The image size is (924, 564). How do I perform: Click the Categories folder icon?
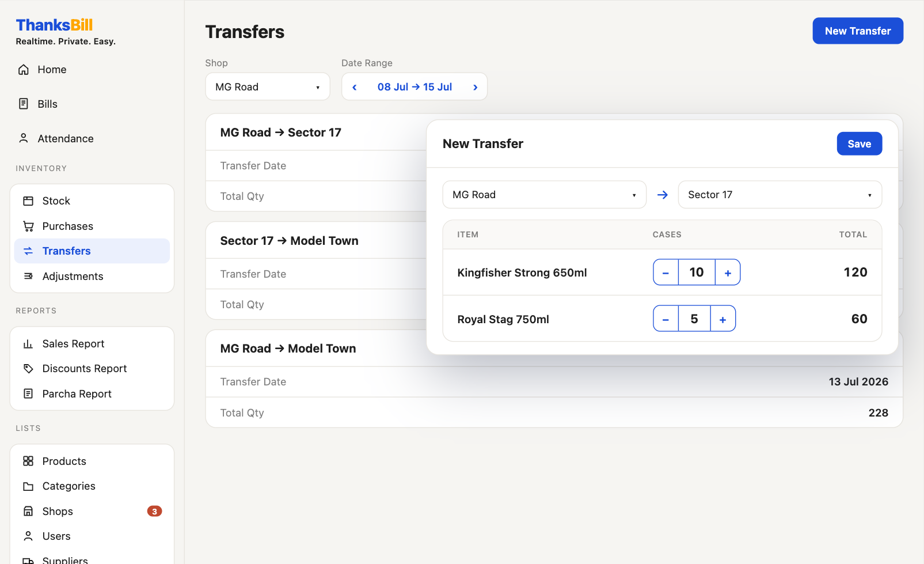click(x=28, y=486)
